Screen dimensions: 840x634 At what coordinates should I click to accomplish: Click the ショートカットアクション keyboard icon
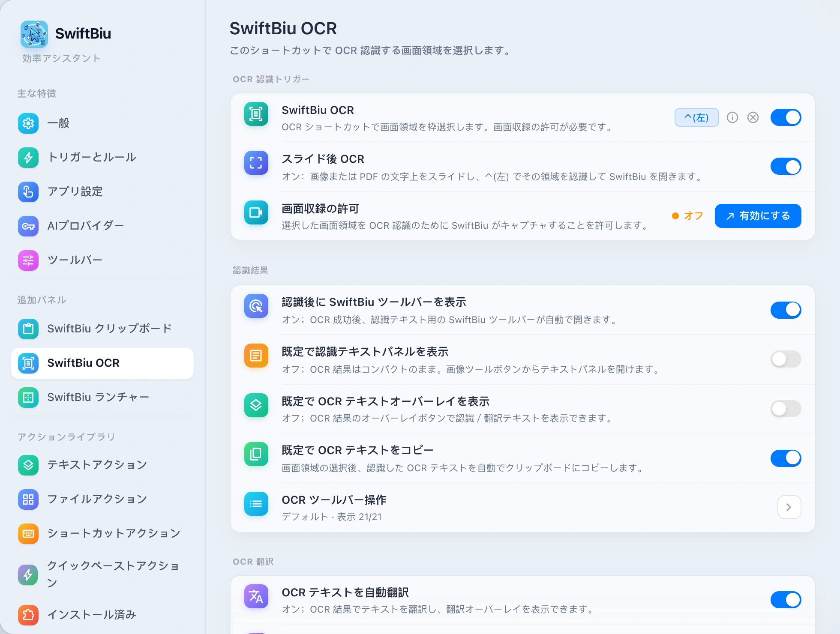pyautogui.click(x=28, y=534)
